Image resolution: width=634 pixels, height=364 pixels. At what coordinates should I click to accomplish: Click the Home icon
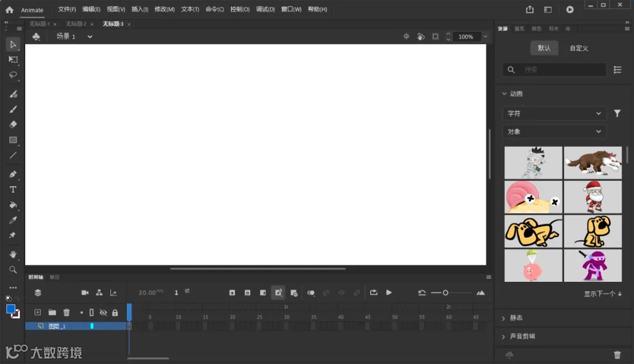click(9, 10)
